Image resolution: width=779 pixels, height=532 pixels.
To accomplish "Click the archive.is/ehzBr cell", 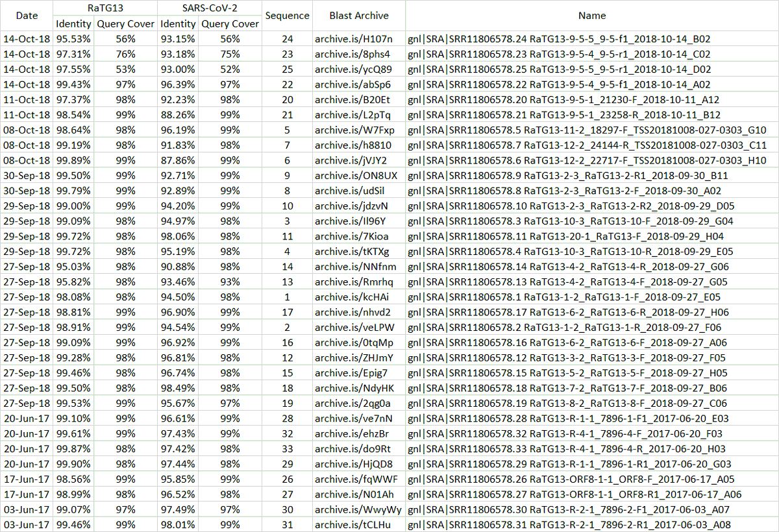I will (359, 433).
